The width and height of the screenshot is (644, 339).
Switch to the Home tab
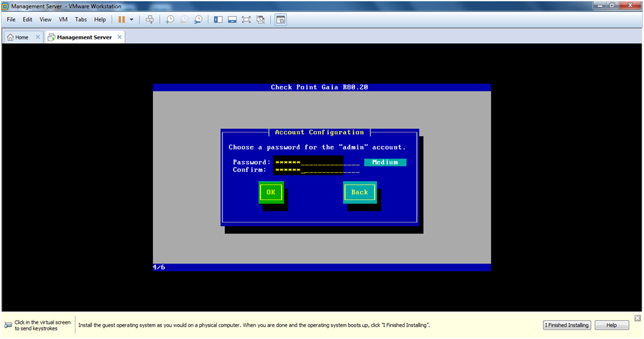click(22, 37)
